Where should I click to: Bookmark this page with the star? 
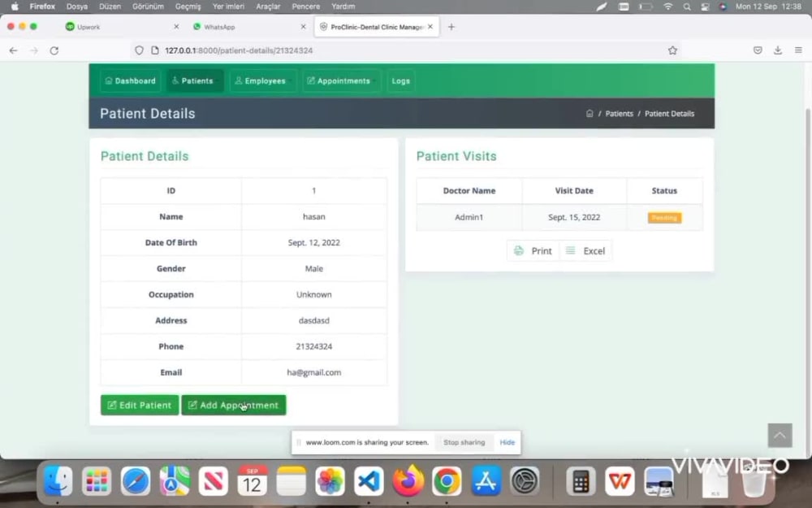672,50
